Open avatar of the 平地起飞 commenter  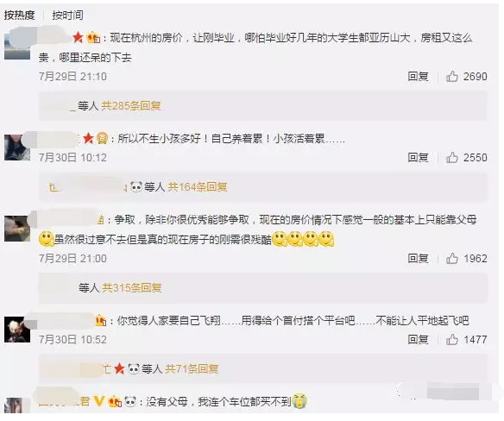tap(17, 330)
